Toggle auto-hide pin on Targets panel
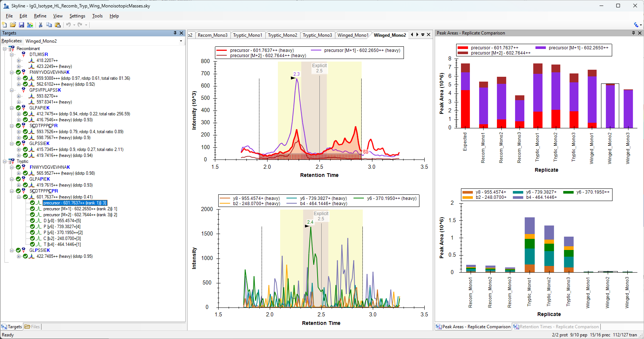 (175, 33)
